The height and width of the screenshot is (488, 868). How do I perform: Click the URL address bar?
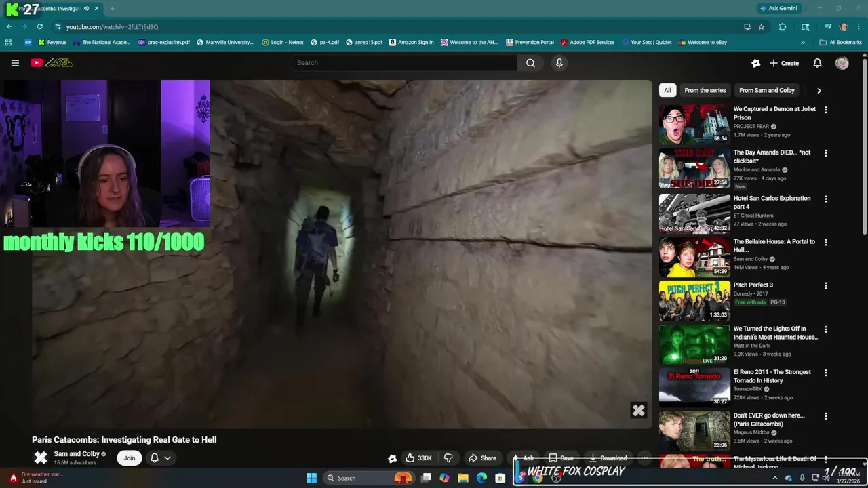[400, 27]
